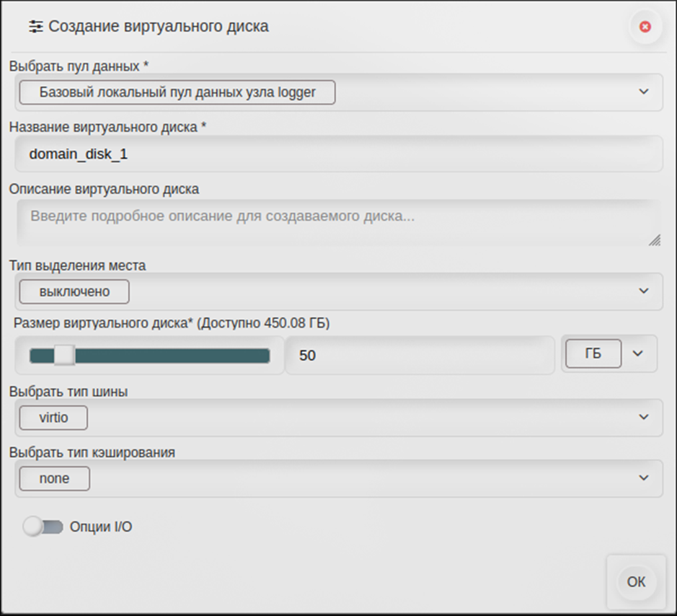Click the ГБ unit chip

[x=593, y=353]
